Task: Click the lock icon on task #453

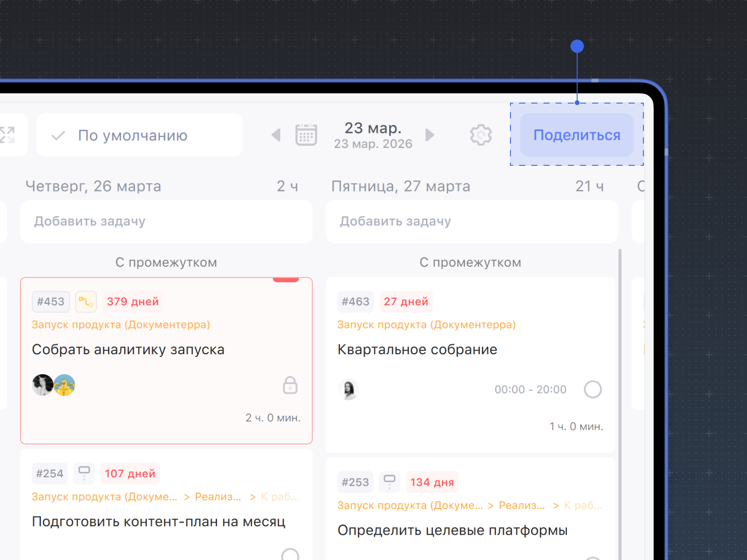Action: pos(290,385)
